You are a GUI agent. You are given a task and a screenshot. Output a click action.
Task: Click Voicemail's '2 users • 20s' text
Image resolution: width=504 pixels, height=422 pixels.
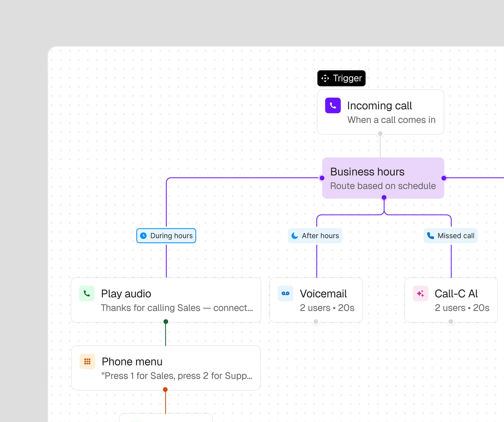[x=327, y=308]
